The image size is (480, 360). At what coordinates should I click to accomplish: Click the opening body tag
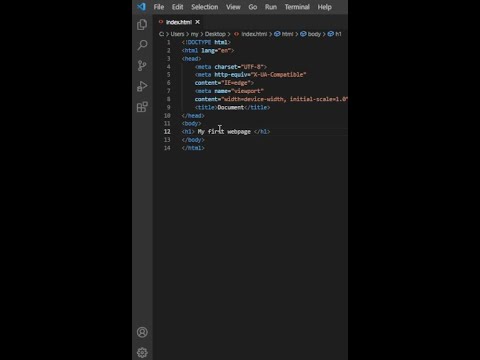[x=191, y=124]
